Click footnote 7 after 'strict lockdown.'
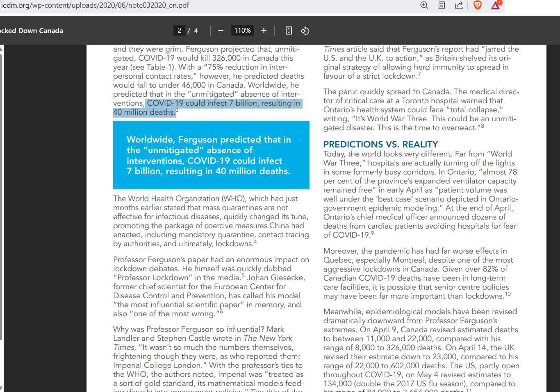Viewport: 560px width, 392px height. 419,74
